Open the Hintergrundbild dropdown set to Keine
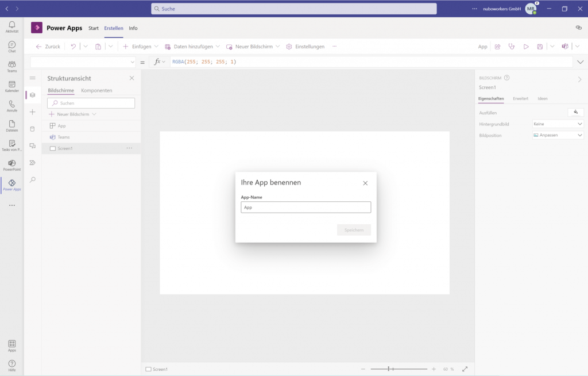Screen dimensions: 588x376 click(558, 124)
